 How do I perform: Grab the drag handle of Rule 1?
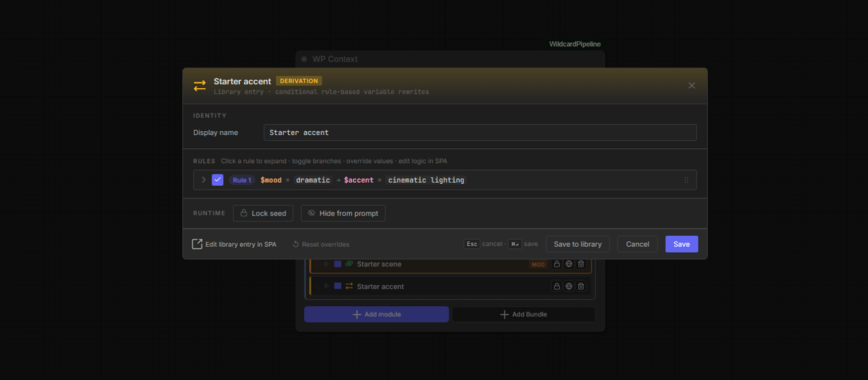(x=686, y=180)
